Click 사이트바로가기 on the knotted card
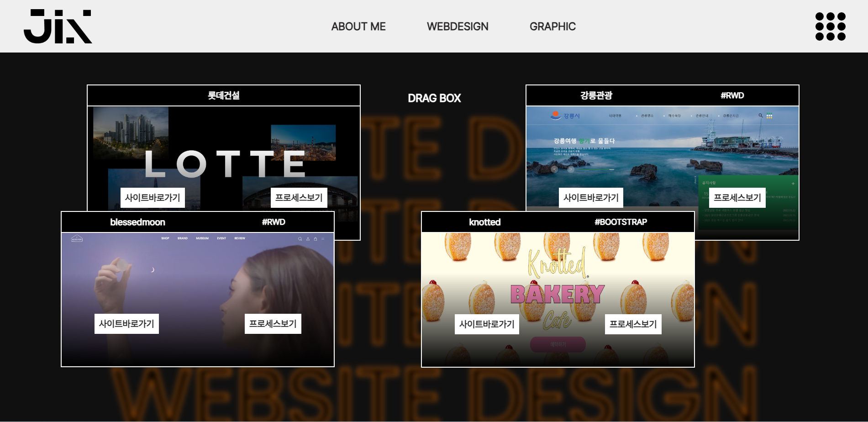 (487, 324)
